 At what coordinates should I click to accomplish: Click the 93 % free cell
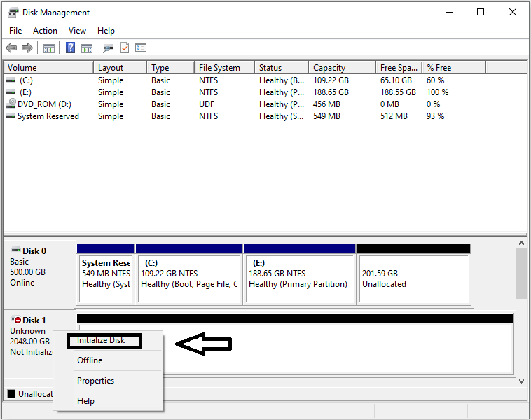(435, 116)
